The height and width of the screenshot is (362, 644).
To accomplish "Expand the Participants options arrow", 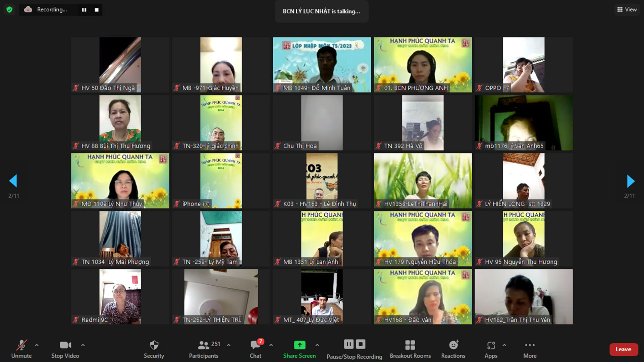I will (228, 345).
